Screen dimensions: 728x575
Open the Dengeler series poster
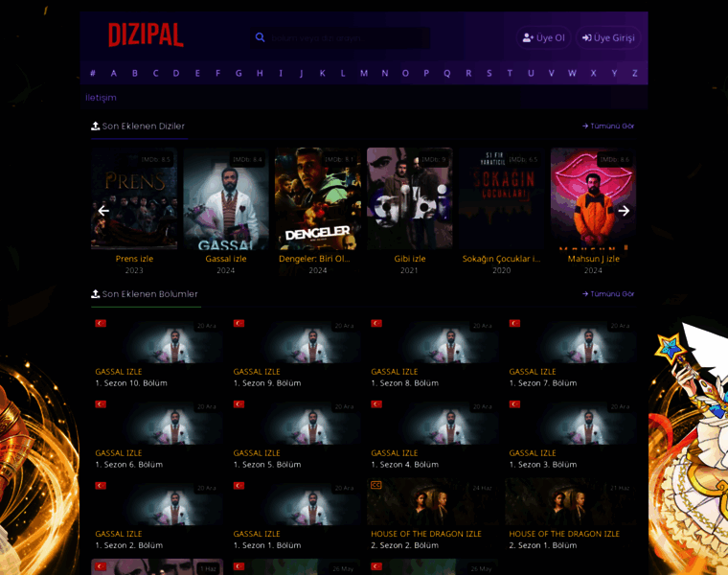pos(318,198)
